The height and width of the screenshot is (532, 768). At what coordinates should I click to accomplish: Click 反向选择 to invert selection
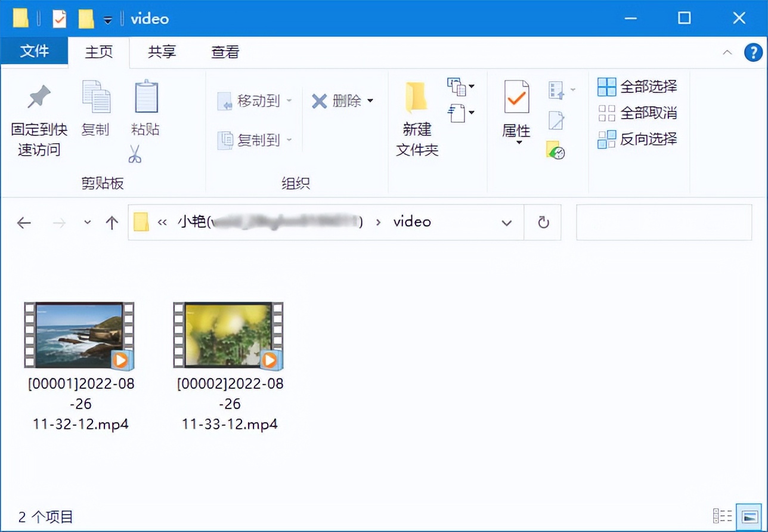[637, 139]
